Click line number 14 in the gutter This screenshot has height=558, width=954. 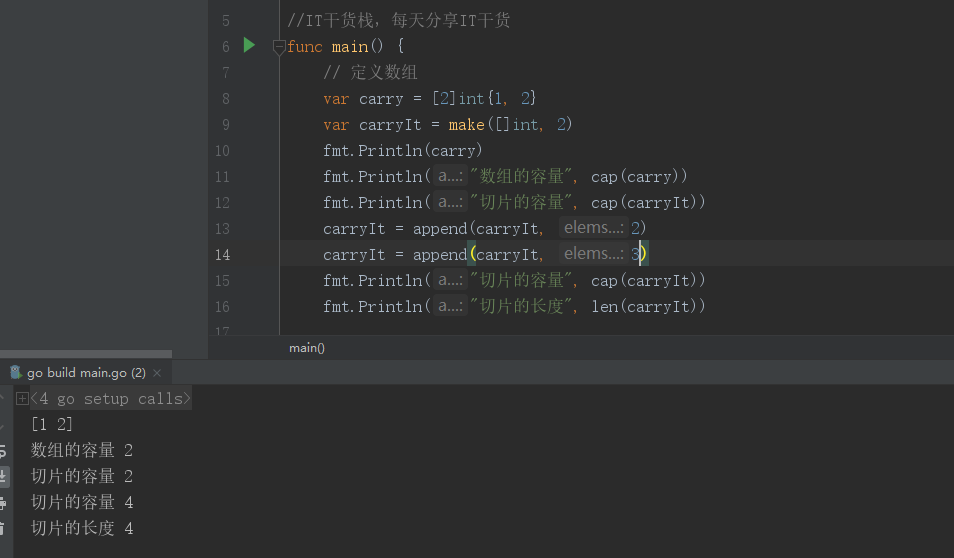[222, 255]
